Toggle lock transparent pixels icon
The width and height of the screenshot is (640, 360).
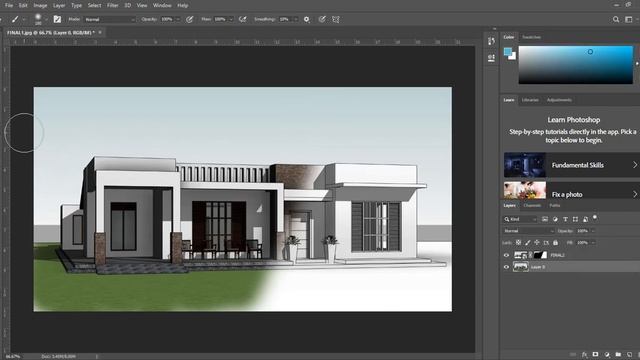click(518, 242)
